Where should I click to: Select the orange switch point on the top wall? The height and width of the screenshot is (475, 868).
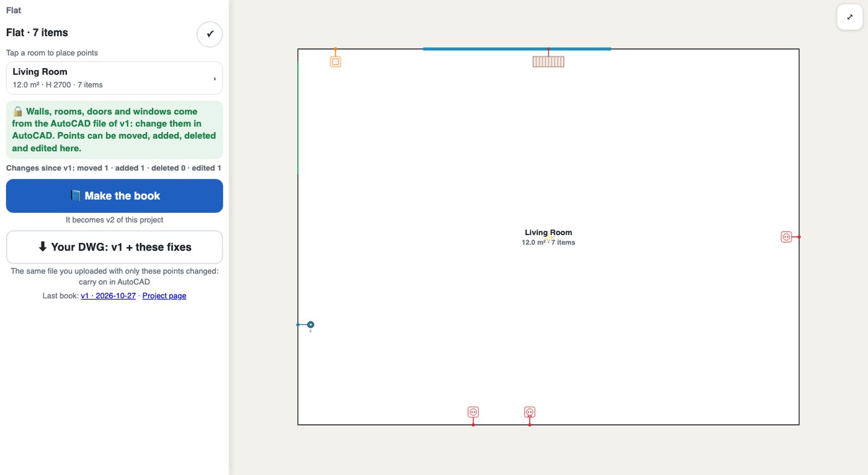click(x=335, y=61)
